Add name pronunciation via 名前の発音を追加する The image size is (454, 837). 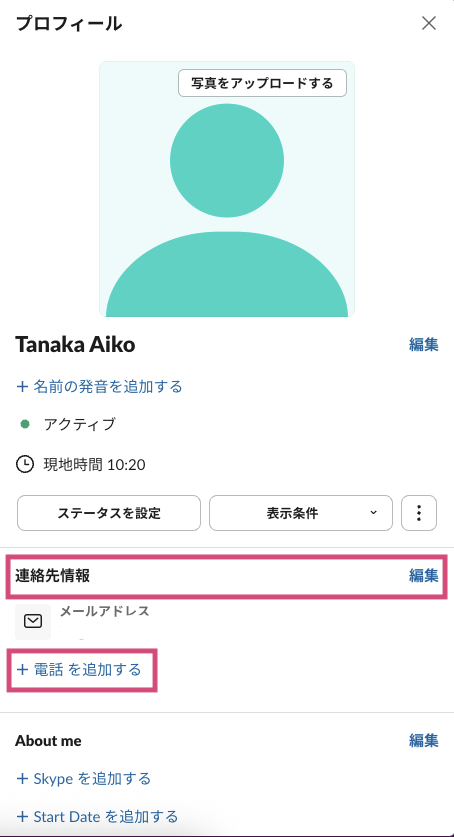(100, 386)
